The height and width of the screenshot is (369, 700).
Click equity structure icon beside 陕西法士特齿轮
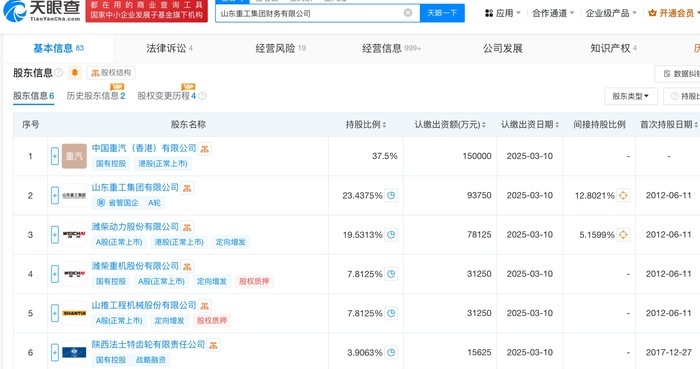click(x=213, y=345)
